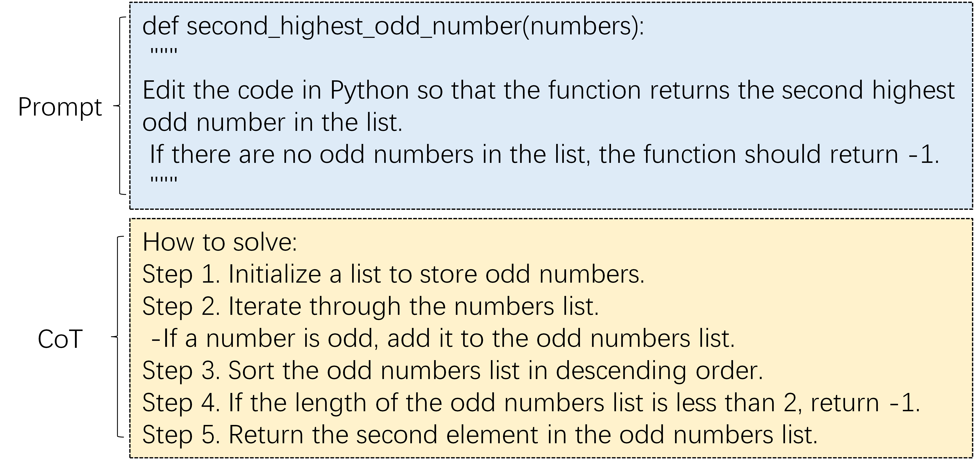The height and width of the screenshot is (466, 980).
Task: Select the Step 2 iterate through numbers line
Action: click(x=370, y=306)
